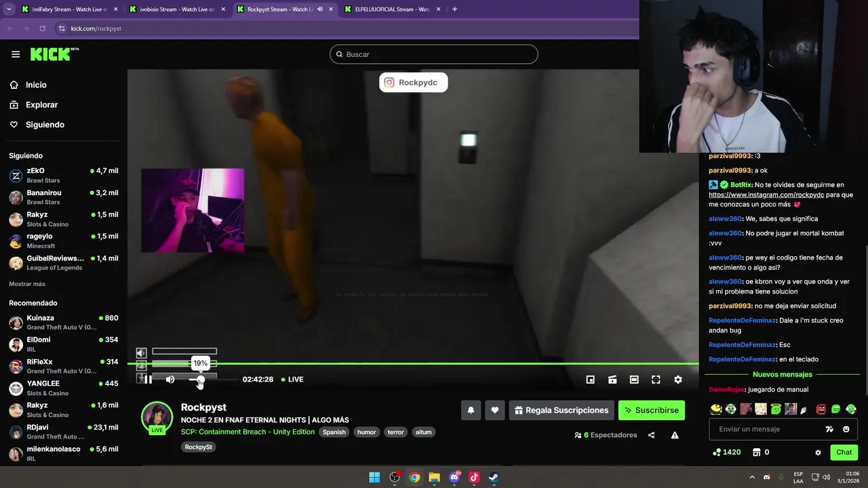This screenshot has height=488, width=868.
Task: Open the 7TV emotes icon
Action: click(829, 429)
